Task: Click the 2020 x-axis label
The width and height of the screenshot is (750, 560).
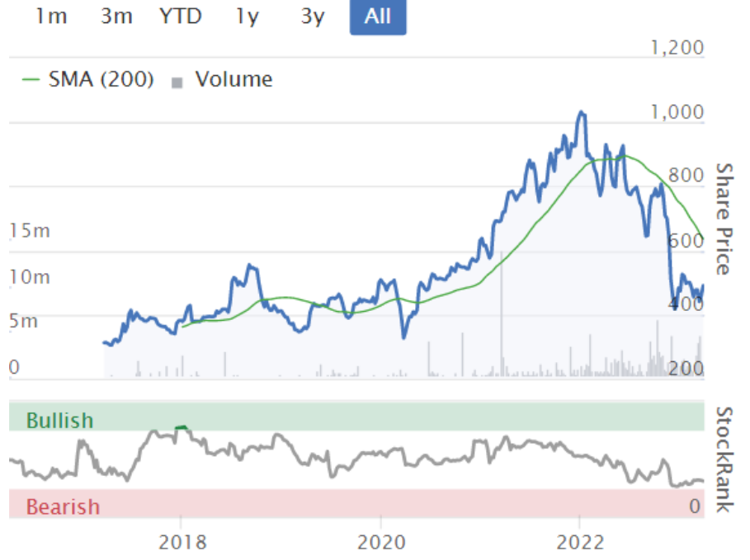Action: [x=380, y=542]
